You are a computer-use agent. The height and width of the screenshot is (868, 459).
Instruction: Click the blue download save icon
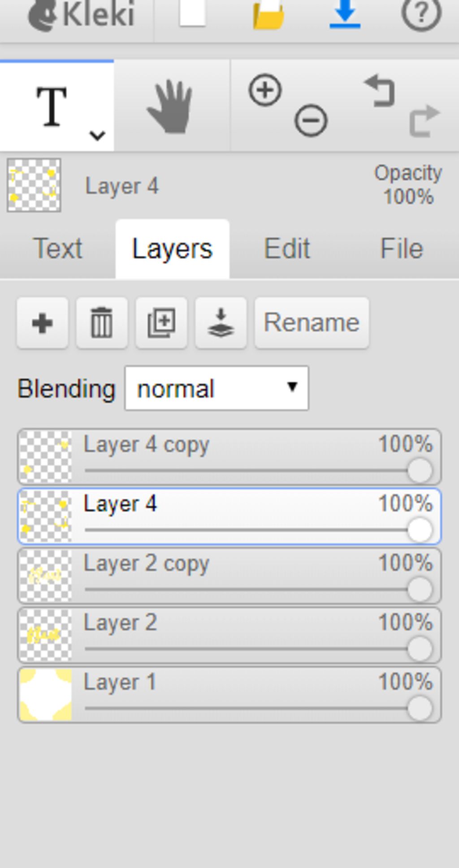[x=345, y=13]
